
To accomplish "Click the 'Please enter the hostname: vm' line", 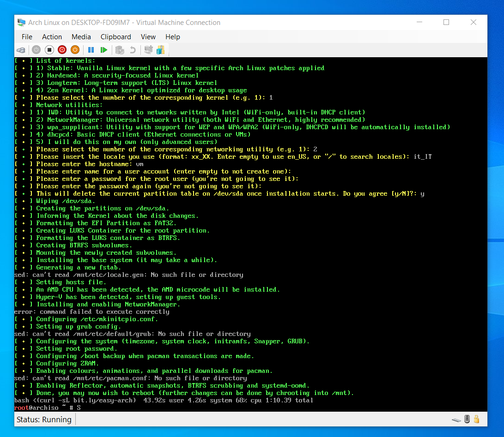I will coord(79,164).
